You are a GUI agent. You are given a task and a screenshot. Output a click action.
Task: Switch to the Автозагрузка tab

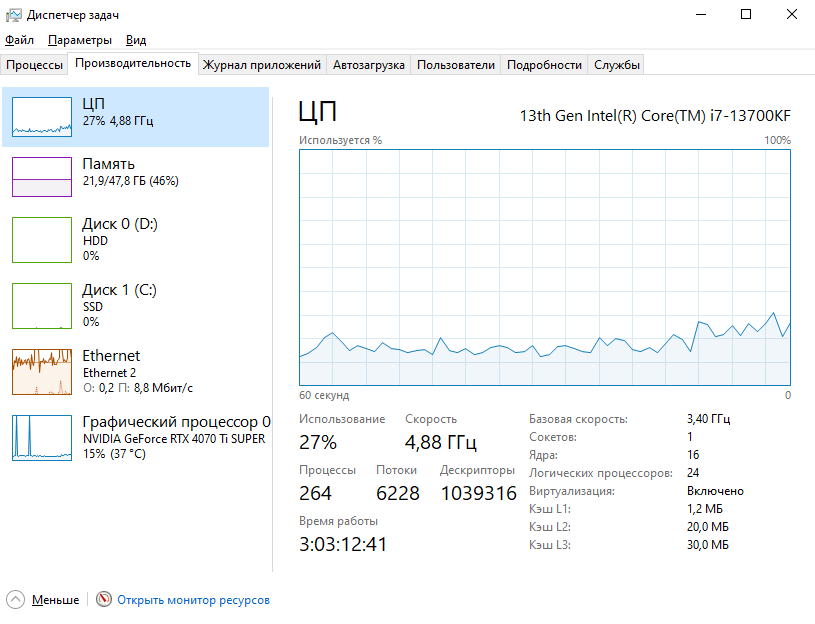[x=369, y=65]
